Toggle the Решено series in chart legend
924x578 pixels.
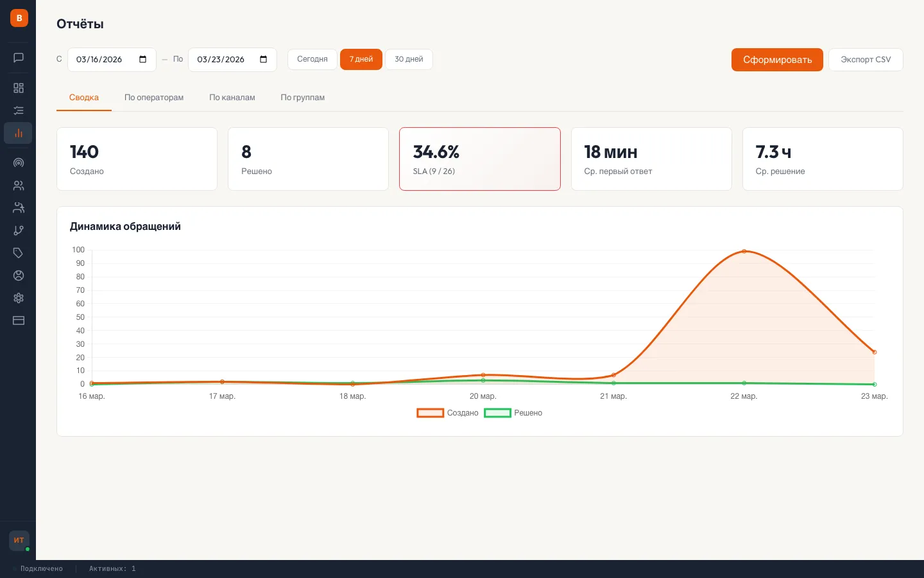tap(513, 413)
